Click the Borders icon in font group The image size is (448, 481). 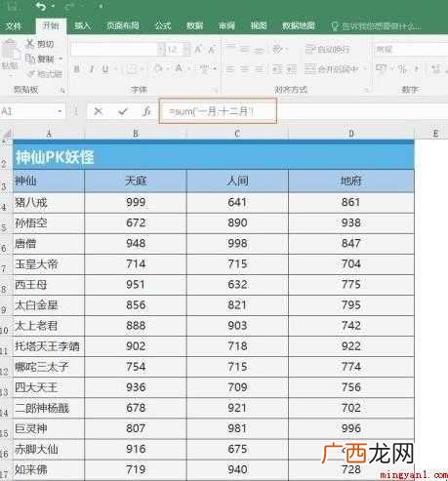131,69
